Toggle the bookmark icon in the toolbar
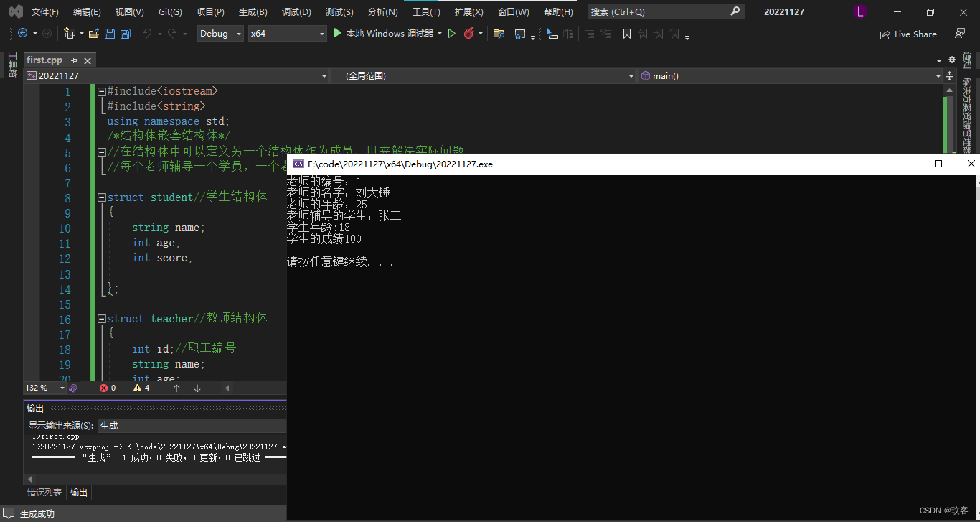980x522 pixels. tap(627, 33)
